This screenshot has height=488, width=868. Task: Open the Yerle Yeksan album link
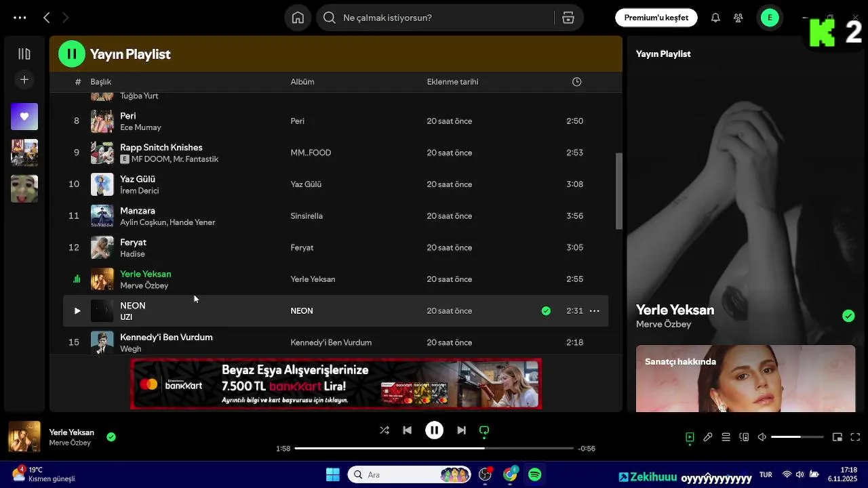click(313, 279)
